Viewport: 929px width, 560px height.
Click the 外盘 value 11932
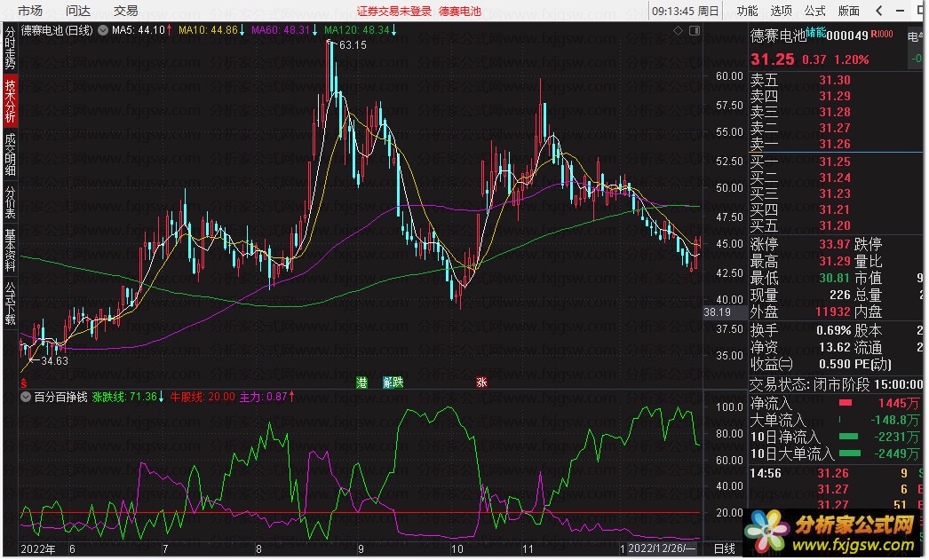tap(832, 312)
